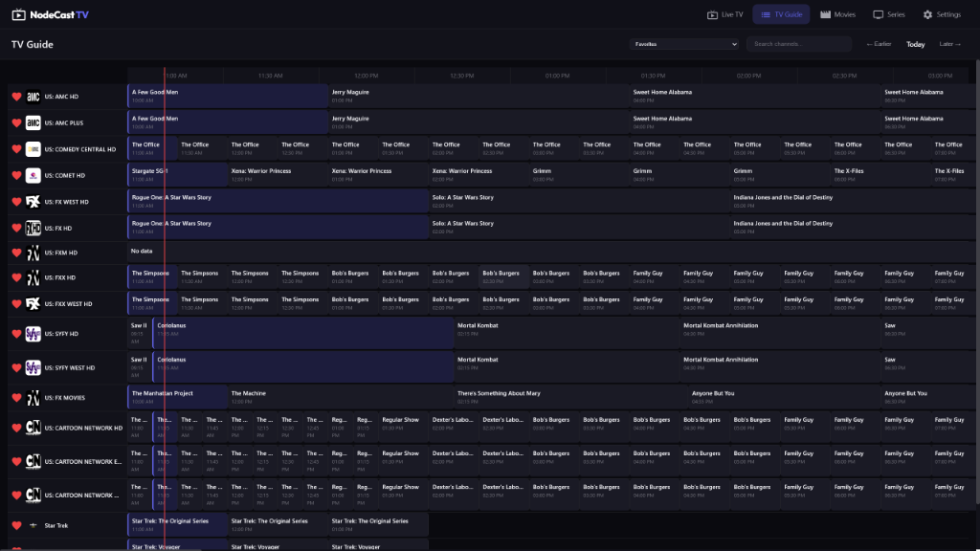
Task: Open Regular Show 01:30 PM on CARTOON NETWORK HD
Action: click(403, 428)
